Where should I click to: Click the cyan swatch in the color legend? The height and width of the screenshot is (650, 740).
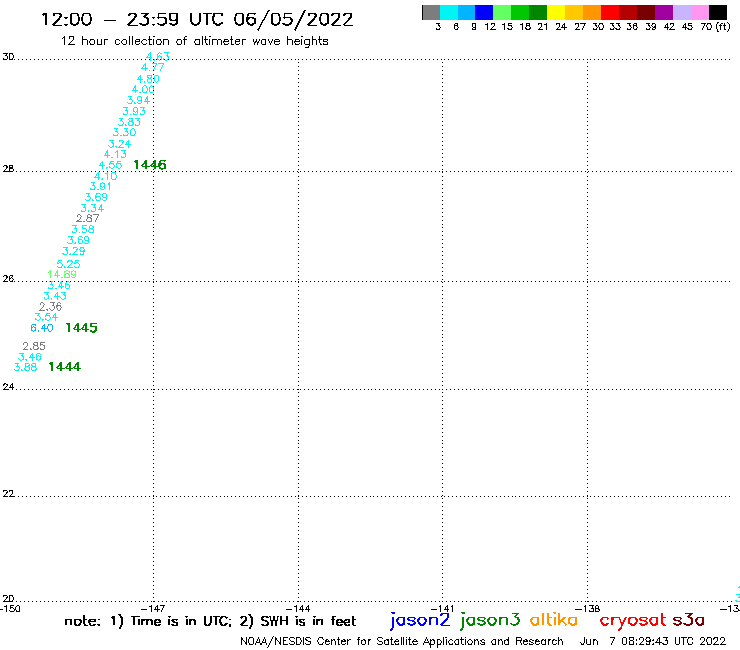pyautogui.click(x=449, y=12)
